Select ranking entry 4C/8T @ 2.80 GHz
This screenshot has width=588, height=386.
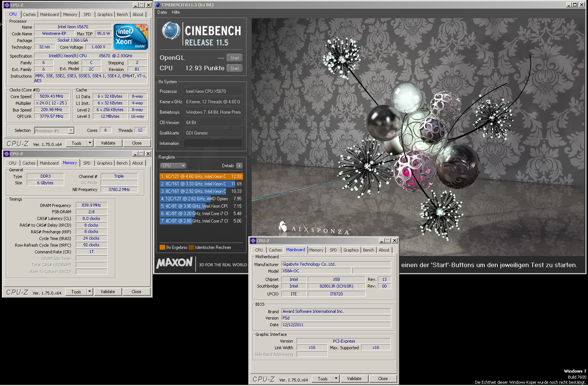(201, 221)
